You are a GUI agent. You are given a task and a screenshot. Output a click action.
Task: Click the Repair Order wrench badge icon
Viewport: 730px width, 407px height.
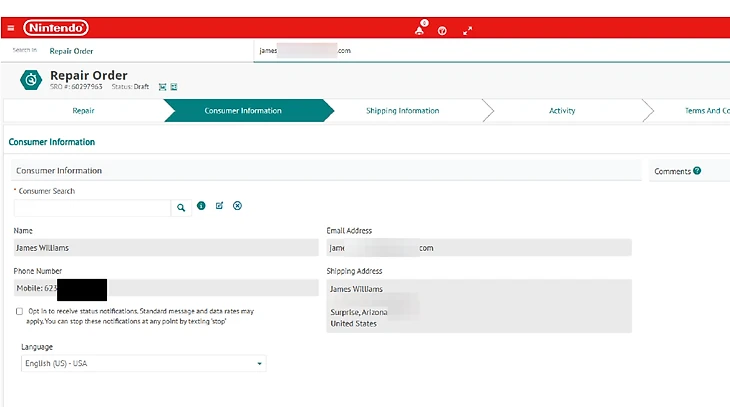tap(31, 80)
